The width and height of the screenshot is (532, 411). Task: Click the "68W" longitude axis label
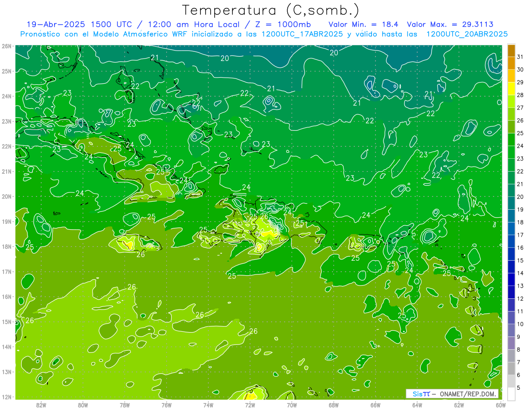[333, 405]
